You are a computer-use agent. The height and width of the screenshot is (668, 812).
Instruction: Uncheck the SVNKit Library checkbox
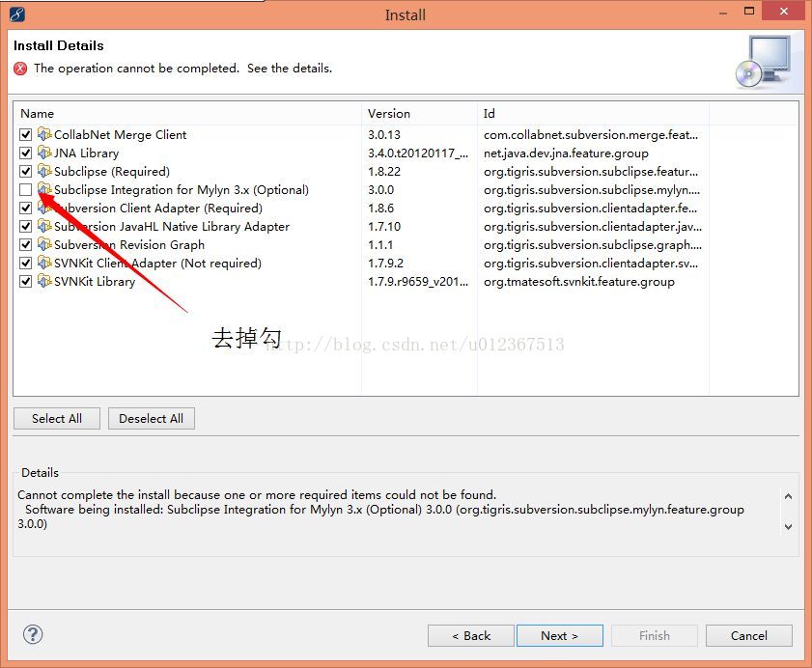click(25, 282)
